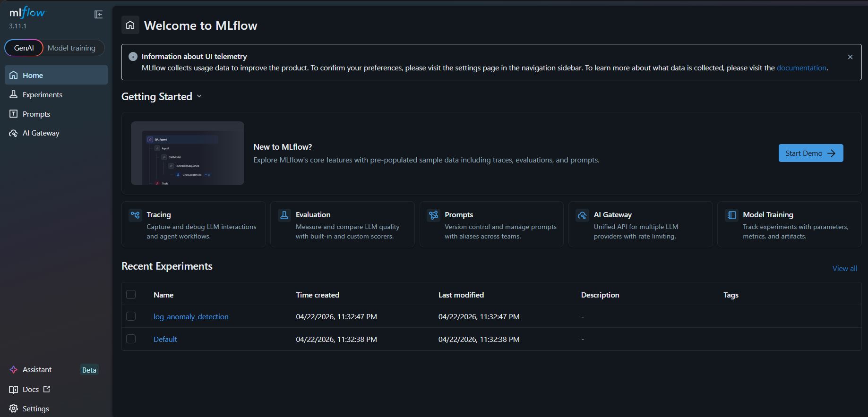Open Experiments in the sidebar

56,94
